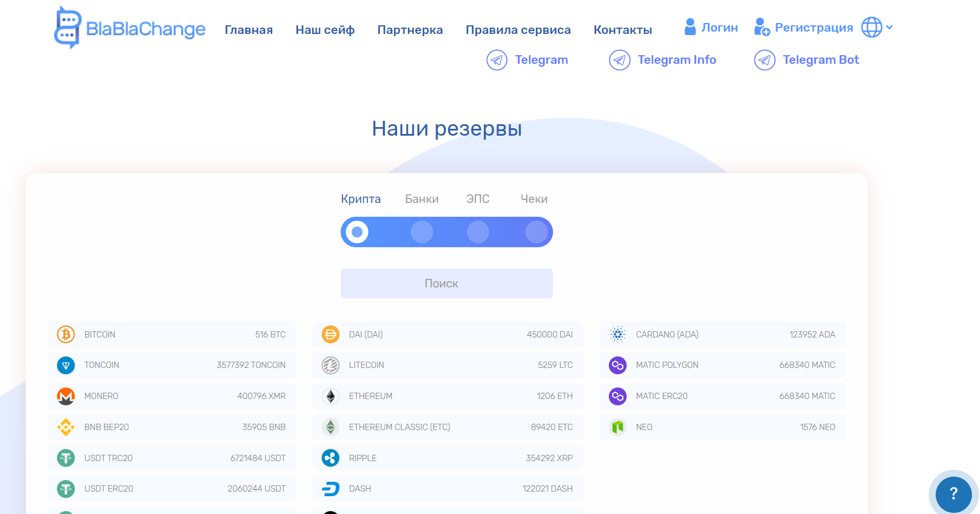Switch to the Чеки tab label
This screenshot has height=514, width=980.
(534, 199)
